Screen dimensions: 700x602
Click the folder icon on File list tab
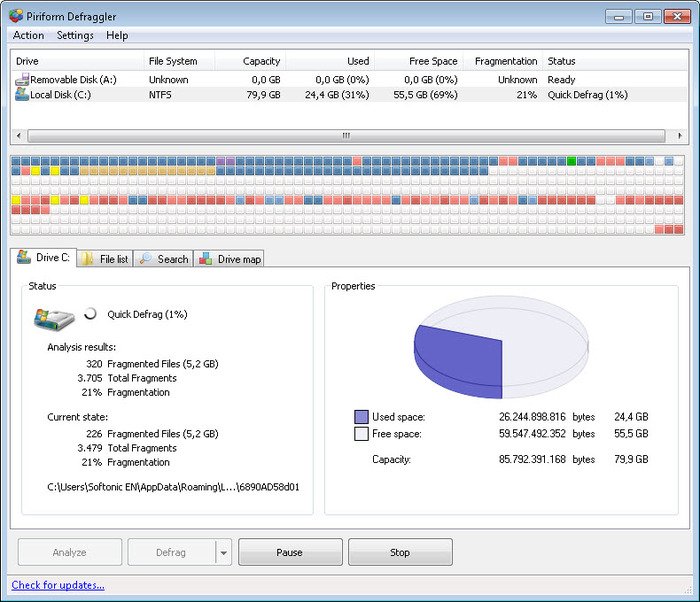(x=88, y=259)
